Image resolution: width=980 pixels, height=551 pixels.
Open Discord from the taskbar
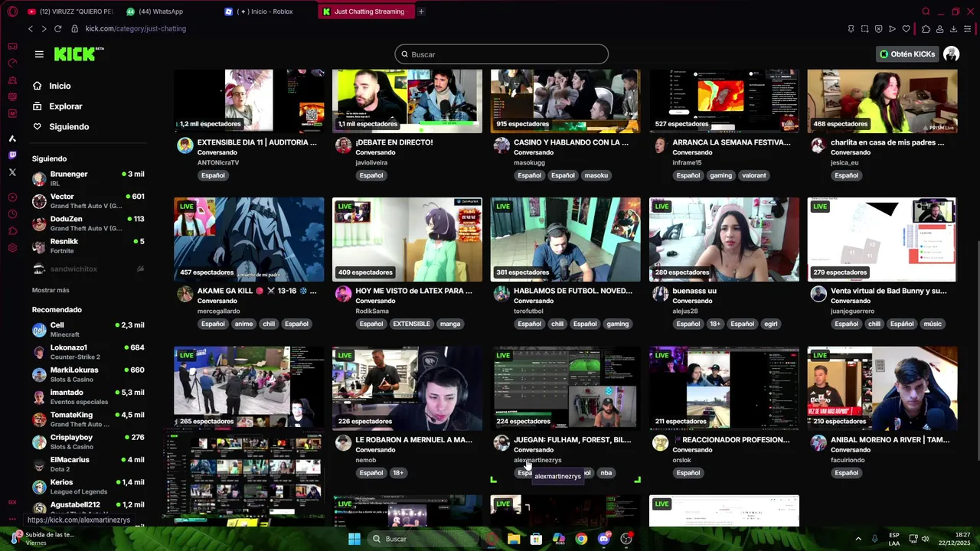[604, 539]
